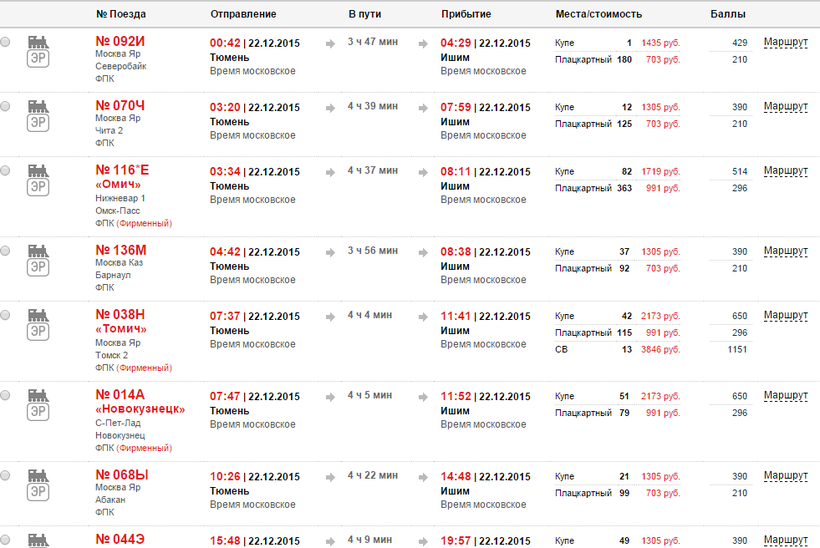The image size is (820, 548).
Task: Open train number 014А Новокузнецк link
Action: coord(120,394)
